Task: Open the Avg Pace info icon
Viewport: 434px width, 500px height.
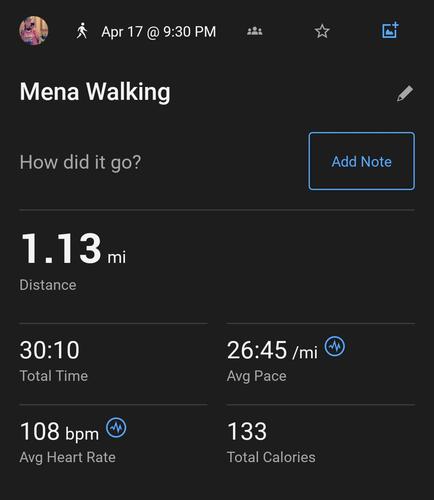Action: pos(335,346)
